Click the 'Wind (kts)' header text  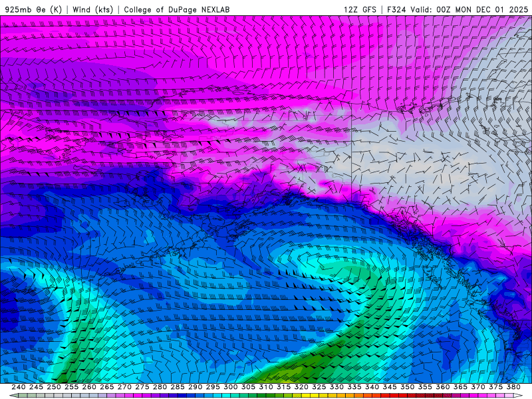tap(93, 9)
